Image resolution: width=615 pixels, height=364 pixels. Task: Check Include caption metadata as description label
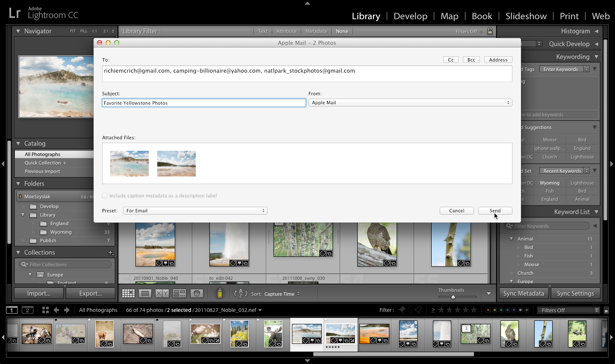point(105,195)
